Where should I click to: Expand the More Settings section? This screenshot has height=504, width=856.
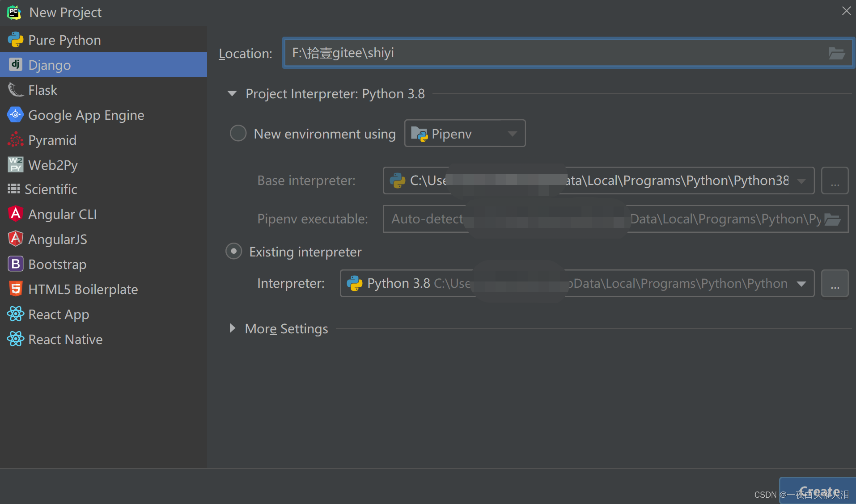(x=232, y=328)
